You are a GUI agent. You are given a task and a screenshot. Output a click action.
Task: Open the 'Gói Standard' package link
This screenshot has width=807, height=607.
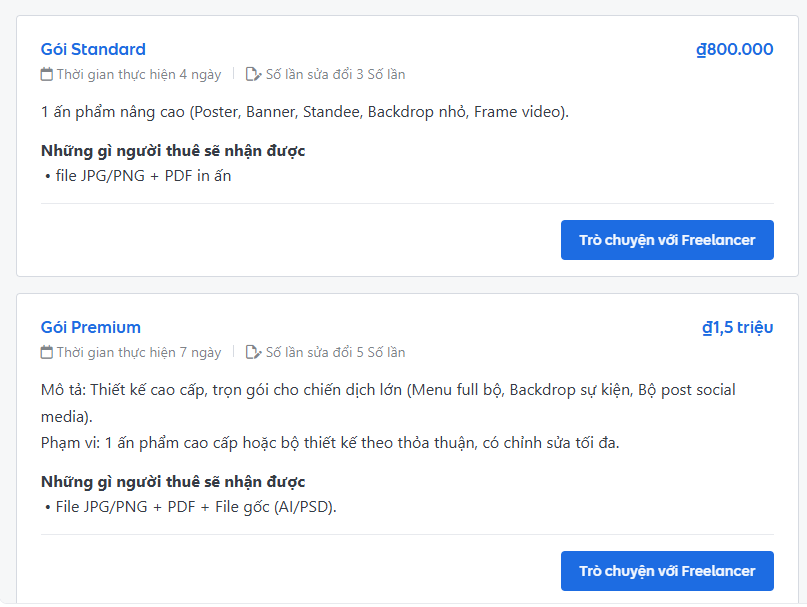point(91,49)
